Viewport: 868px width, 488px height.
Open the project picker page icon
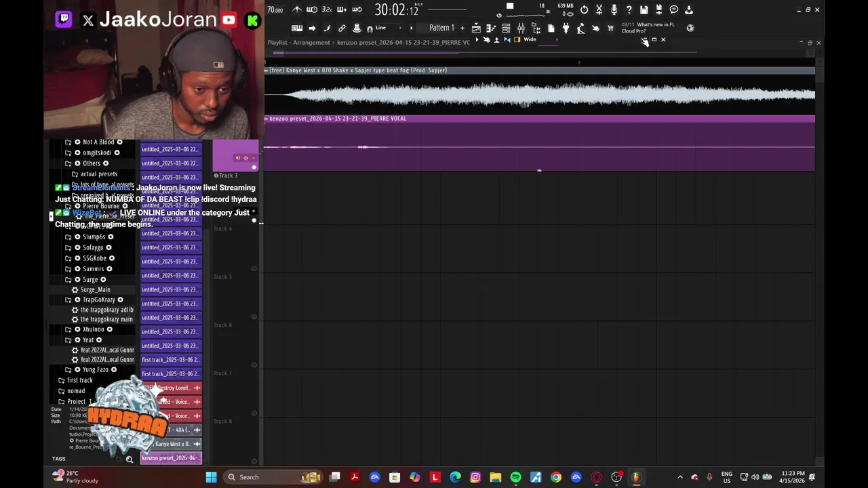coord(551,28)
